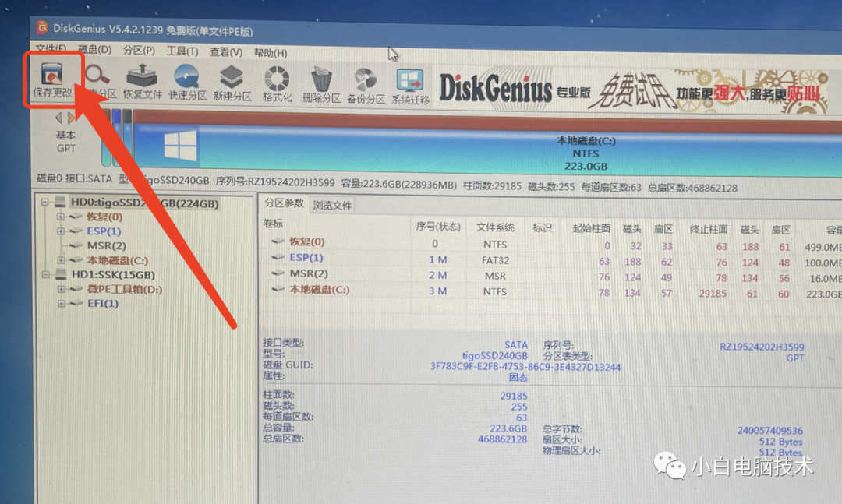Open the 工具(T) menu
This screenshot has width=842, height=504.
point(182,51)
